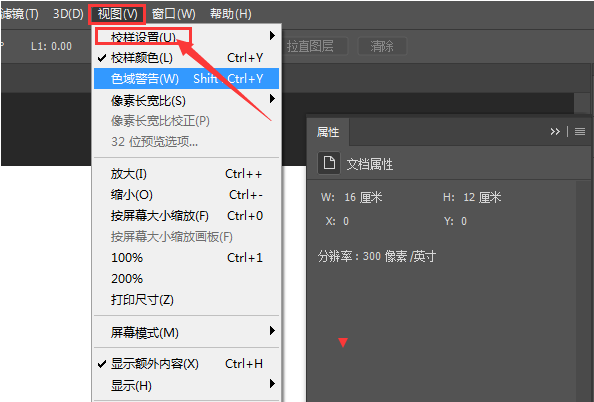Click the 分辨率 300 像素/英寸 text
The width and height of the screenshot is (594, 402).
377,257
